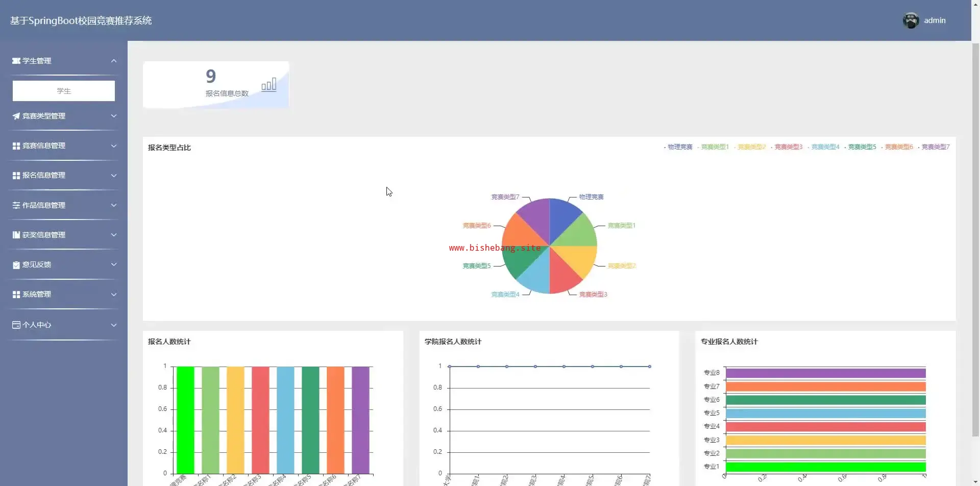This screenshot has width=980, height=486.
Task: Click the 个人中心 card icon
Action: pyautogui.click(x=16, y=325)
